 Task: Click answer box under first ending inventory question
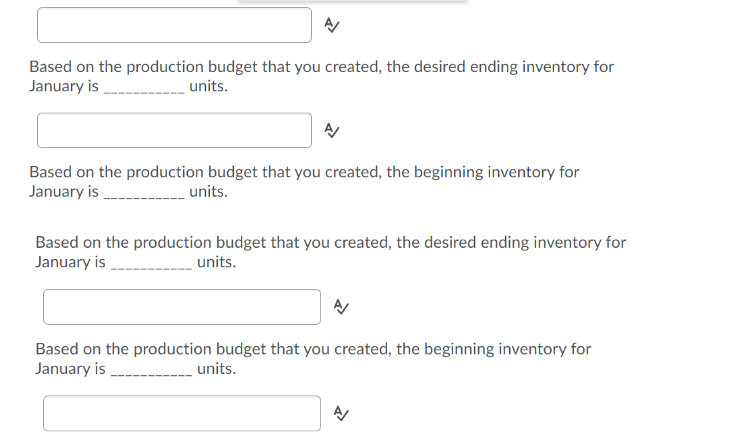(x=174, y=130)
